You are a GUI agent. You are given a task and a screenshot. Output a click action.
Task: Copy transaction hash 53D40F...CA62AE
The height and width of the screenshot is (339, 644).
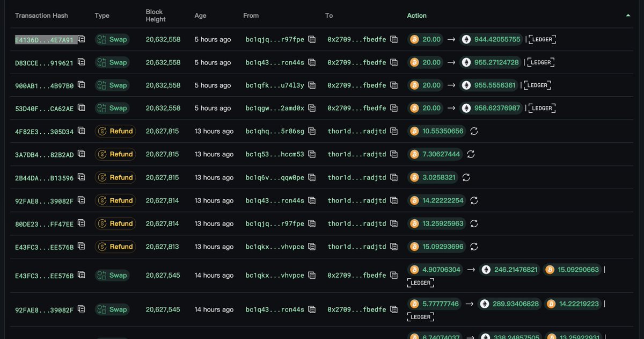click(82, 108)
